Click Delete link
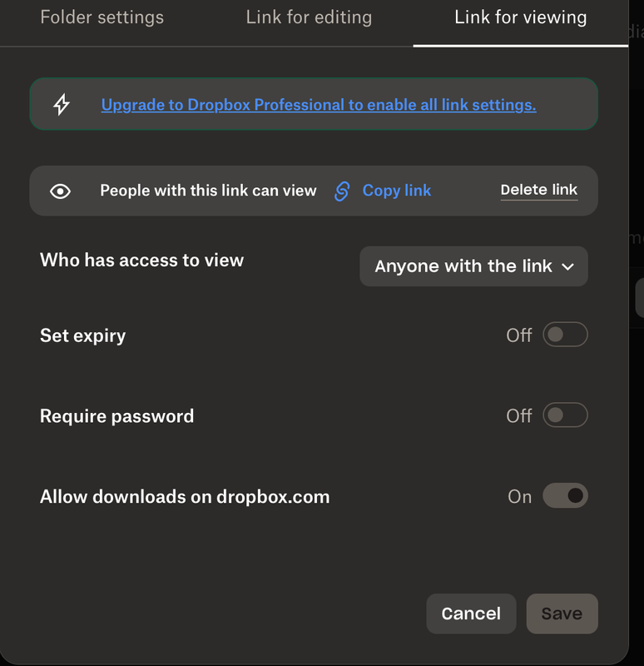The width and height of the screenshot is (644, 666). [x=538, y=190]
